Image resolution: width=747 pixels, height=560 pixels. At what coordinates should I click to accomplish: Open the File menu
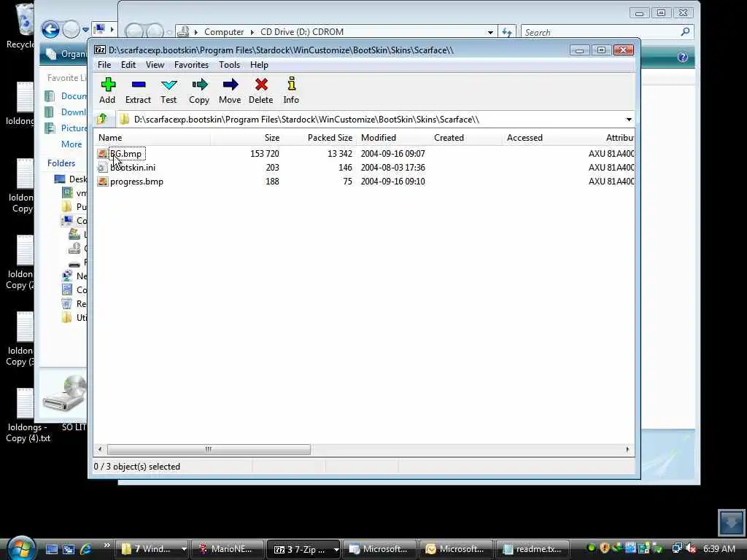click(104, 65)
